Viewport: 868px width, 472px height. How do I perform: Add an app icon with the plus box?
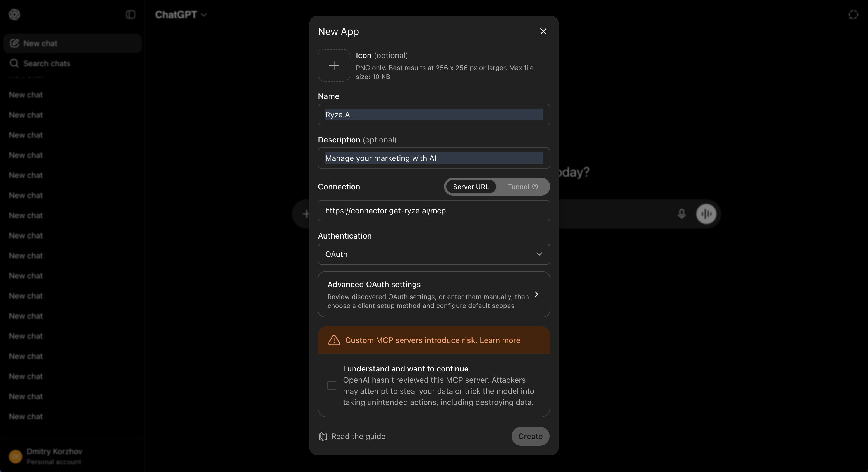tap(334, 65)
